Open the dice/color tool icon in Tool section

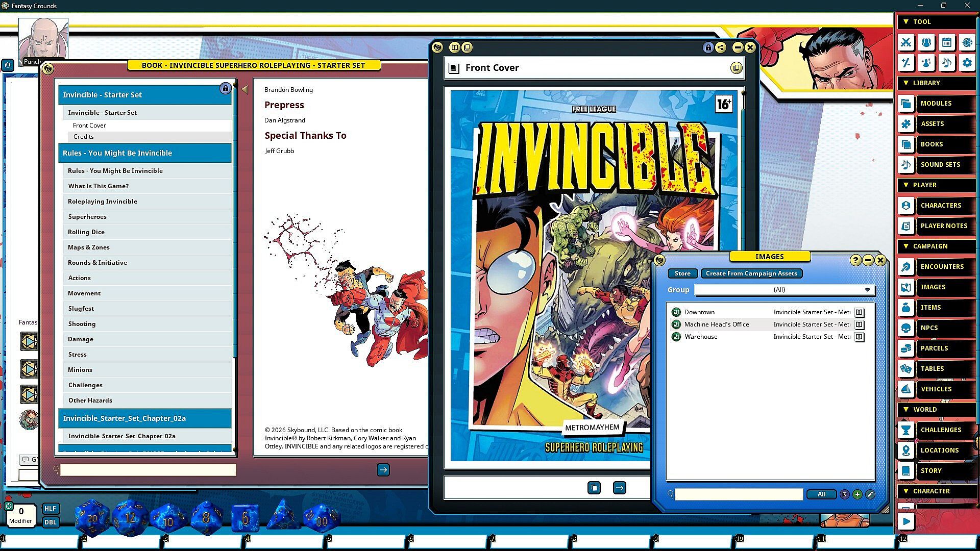point(967,42)
